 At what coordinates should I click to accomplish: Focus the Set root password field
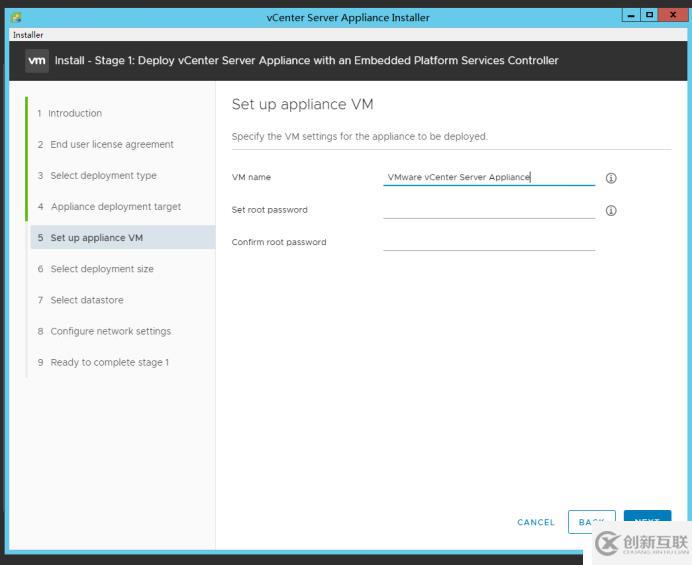pyautogui.click(x=489, y=210)
